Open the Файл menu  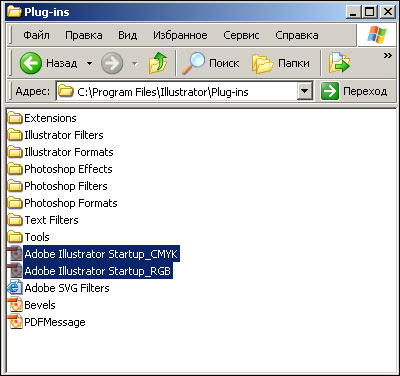[36, 35]
